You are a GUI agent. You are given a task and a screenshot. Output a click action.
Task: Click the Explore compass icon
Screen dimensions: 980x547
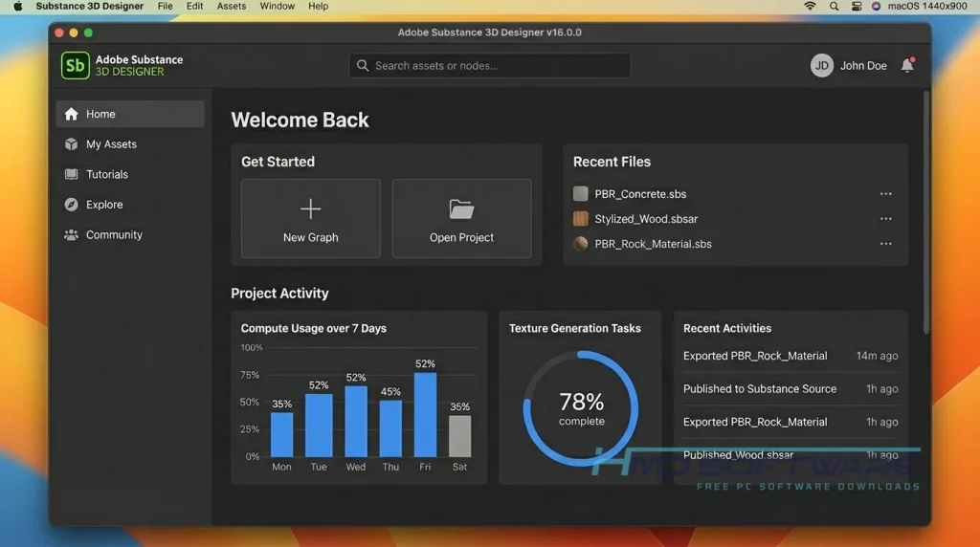point(71,205)
